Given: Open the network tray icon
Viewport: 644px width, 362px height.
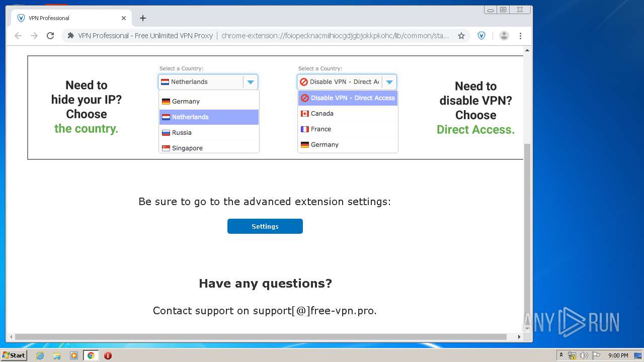Looking at the screenshot, I should pos(572,355).
